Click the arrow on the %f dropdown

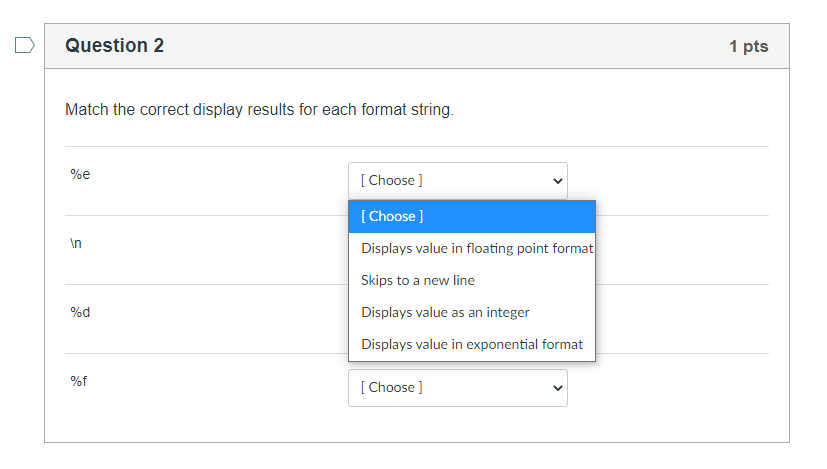(557, 388)
